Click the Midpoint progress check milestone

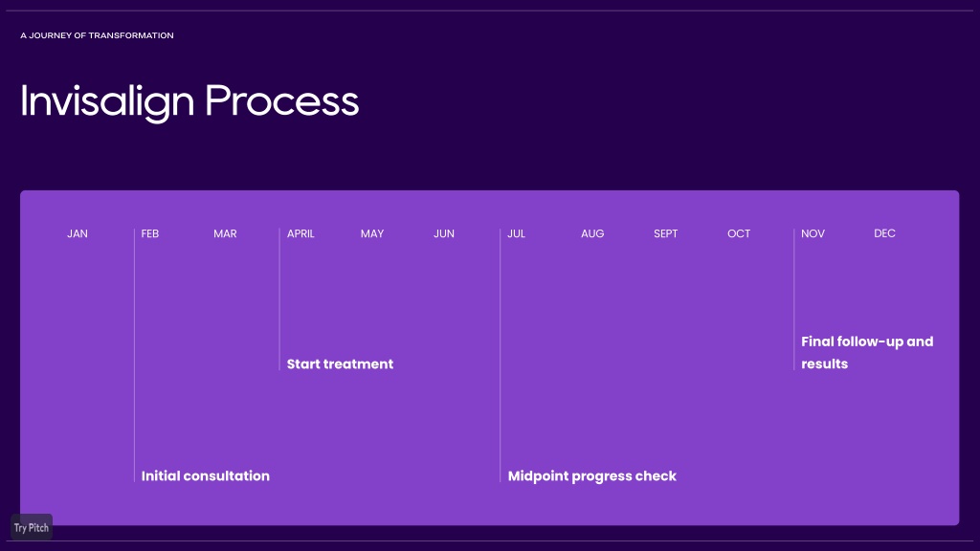tap(591, 476)
